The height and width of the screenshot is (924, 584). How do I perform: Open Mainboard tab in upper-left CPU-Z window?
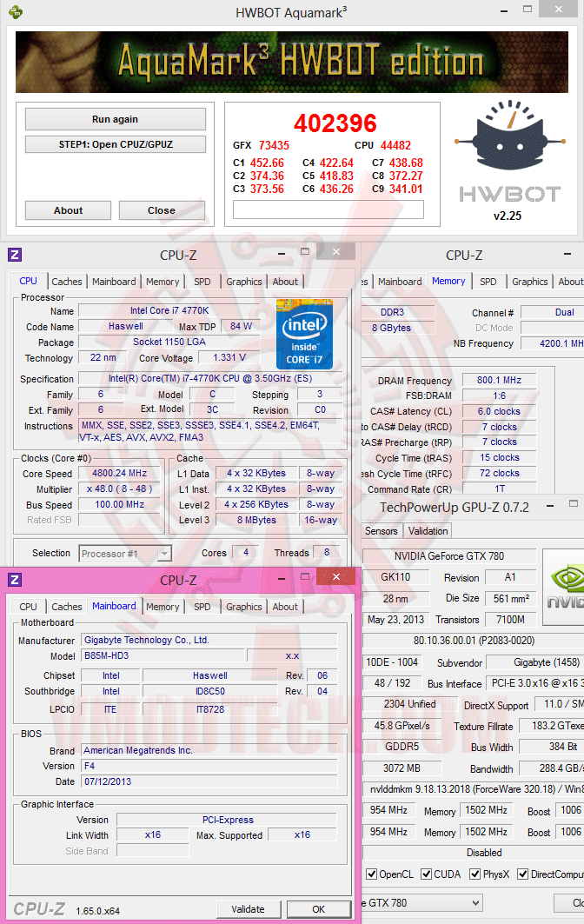[114, 282]
